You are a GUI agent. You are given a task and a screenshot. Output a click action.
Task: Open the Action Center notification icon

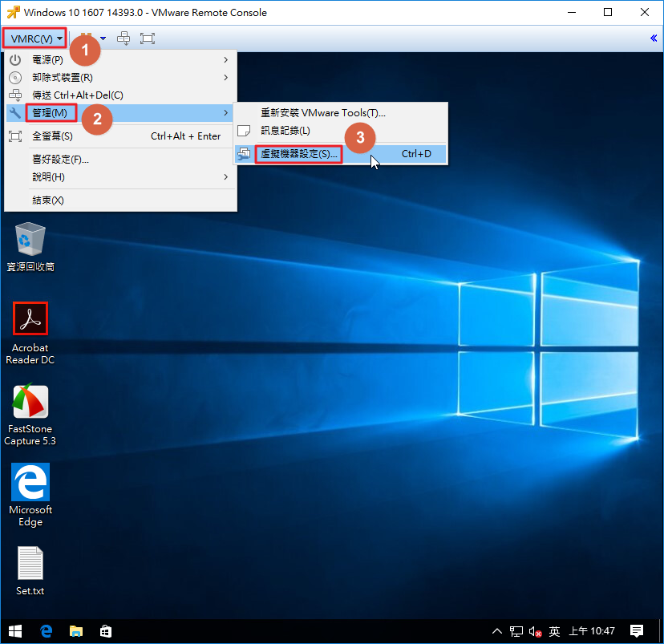pyautogui.click(x=637, y=631)
